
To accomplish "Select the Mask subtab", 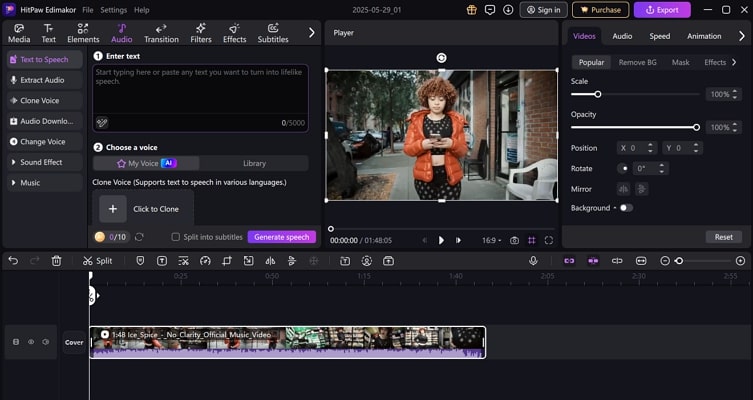I will click(680, 62).
